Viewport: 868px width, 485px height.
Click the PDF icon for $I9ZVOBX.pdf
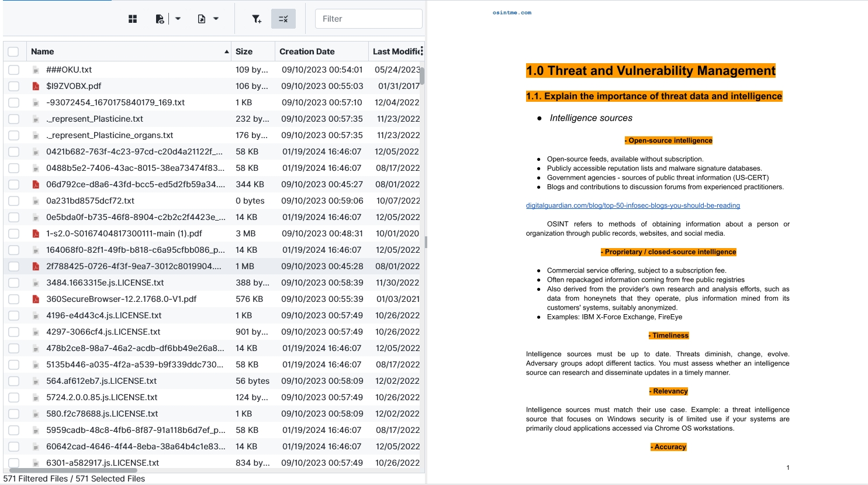click(36, 86)
